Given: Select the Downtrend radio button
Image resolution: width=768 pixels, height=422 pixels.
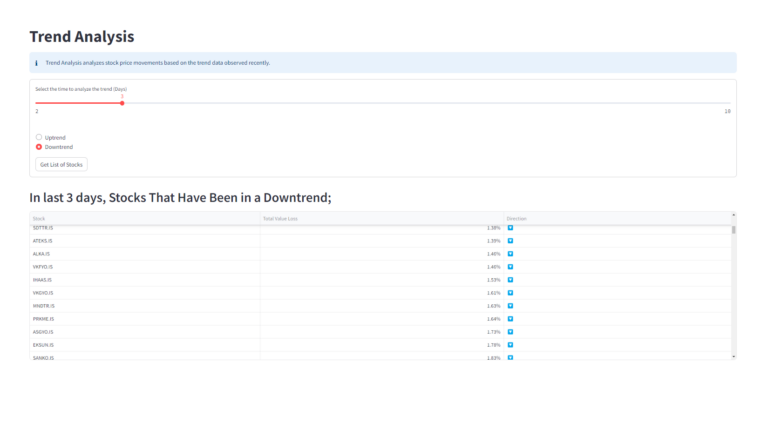Looking at the screenshot, I should pos(39,147).
